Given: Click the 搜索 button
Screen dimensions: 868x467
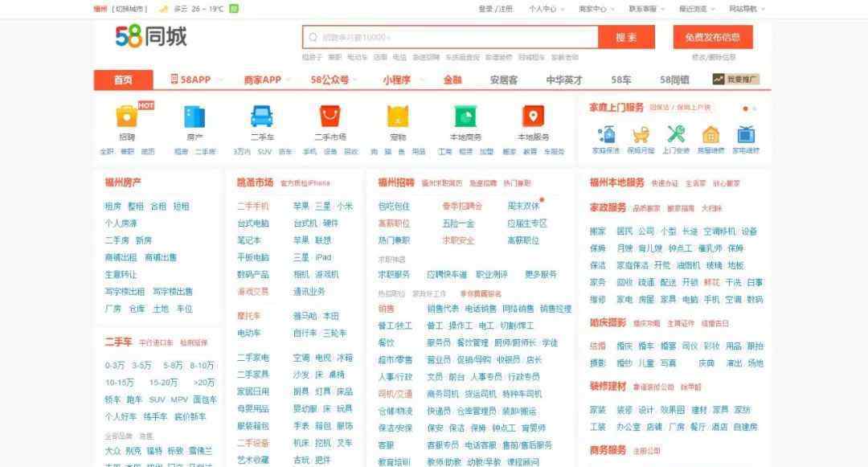Looking at the screenshot, I should click(x=626, y=37).
